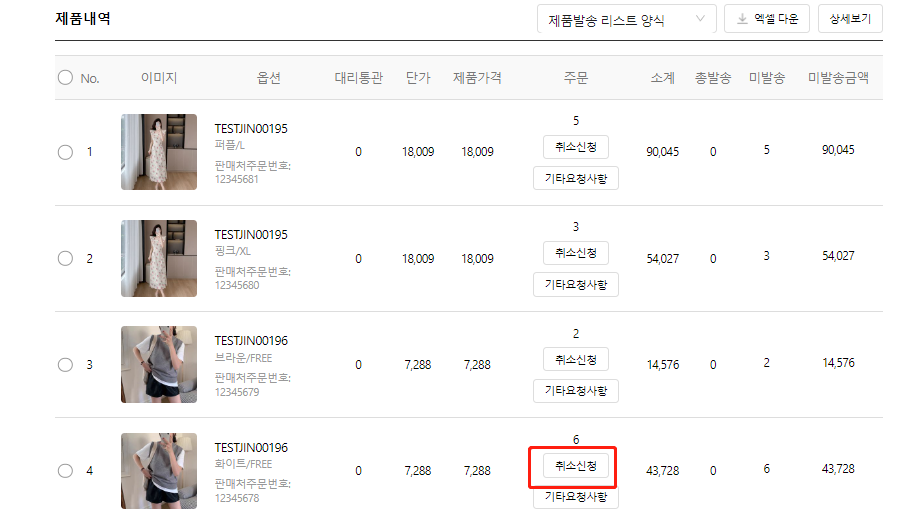Select the radio button for row 3
Viewport: 916px width, 522px height.
pos(65,365)
